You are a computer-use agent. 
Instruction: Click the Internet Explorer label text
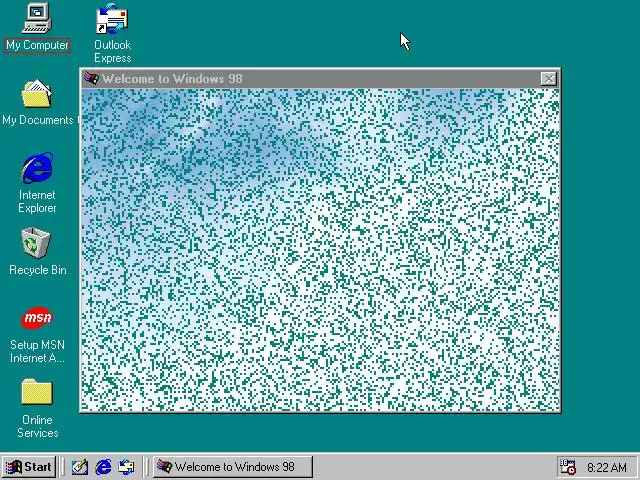(x=37, y=201)
